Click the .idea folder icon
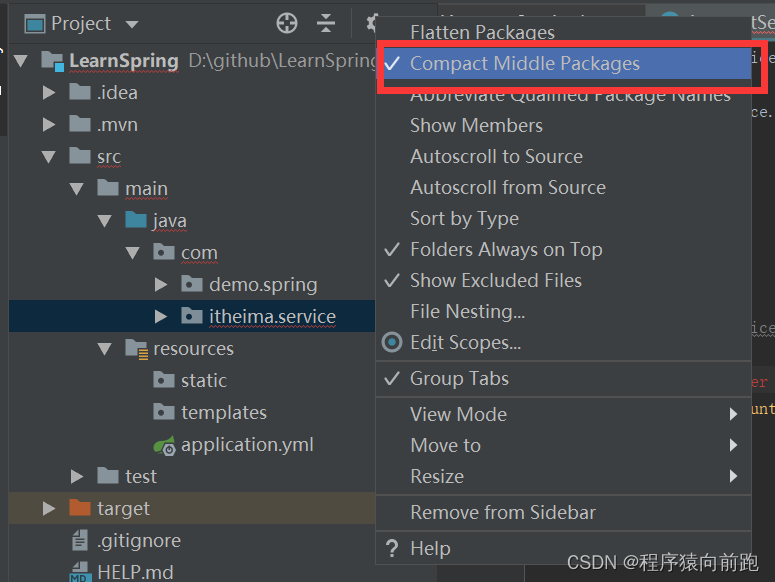 (80, 92)
